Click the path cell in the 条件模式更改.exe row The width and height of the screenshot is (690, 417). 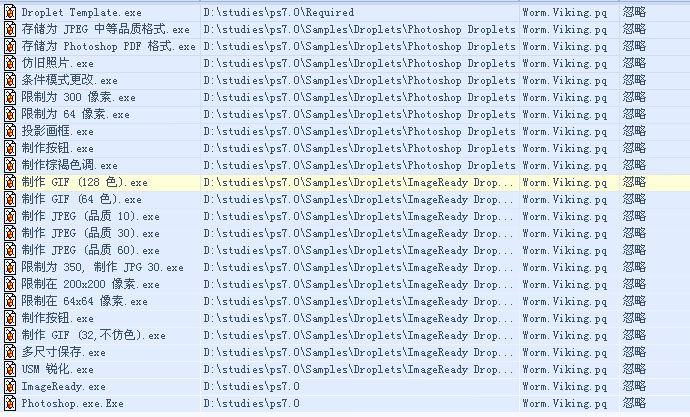359,80
